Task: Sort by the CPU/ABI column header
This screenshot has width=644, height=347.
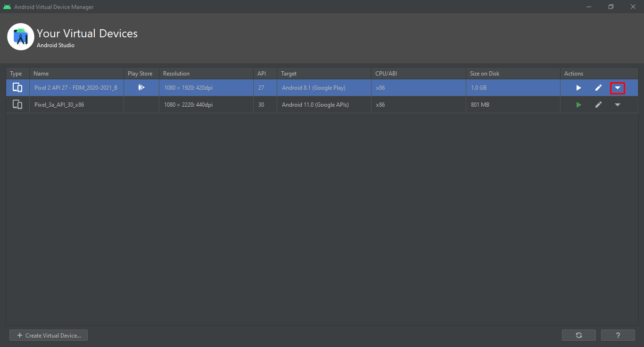Action: [x=419, y=73]
